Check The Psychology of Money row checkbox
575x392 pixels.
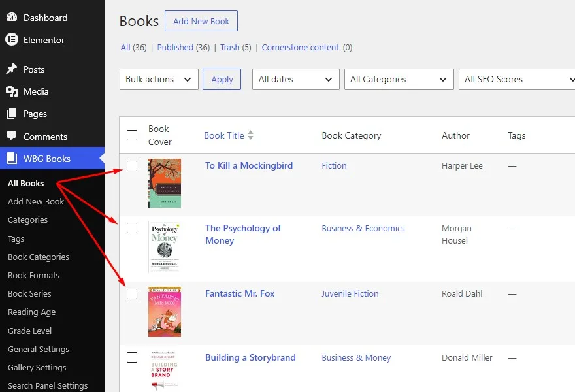(x=132, y=228)
